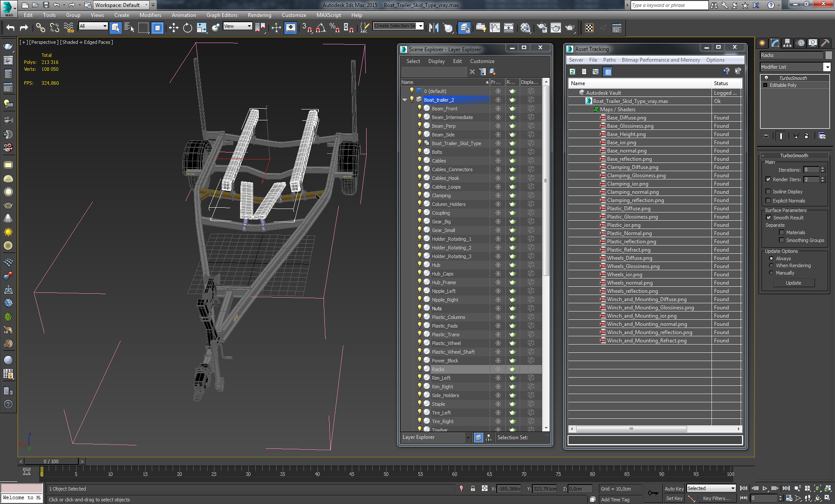Toggle Angle Snap in toolbar
The image size is (835, 504).
click(x=321, y=28)
